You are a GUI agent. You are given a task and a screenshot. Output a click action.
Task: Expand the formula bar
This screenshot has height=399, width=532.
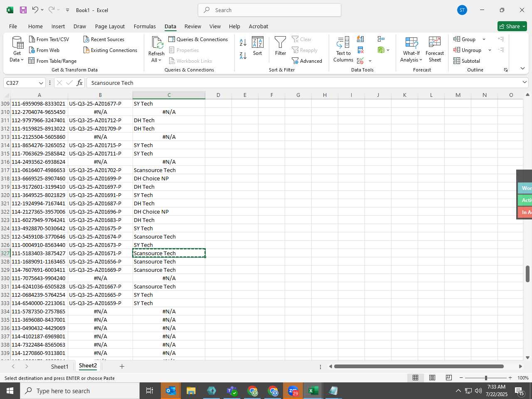(x=525, y=82)
